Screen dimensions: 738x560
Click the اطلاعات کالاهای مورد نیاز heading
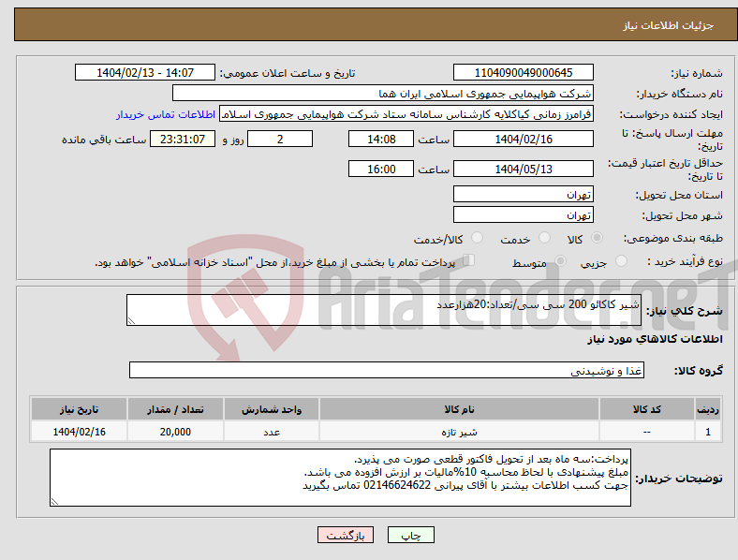click(x=655, y=339)
